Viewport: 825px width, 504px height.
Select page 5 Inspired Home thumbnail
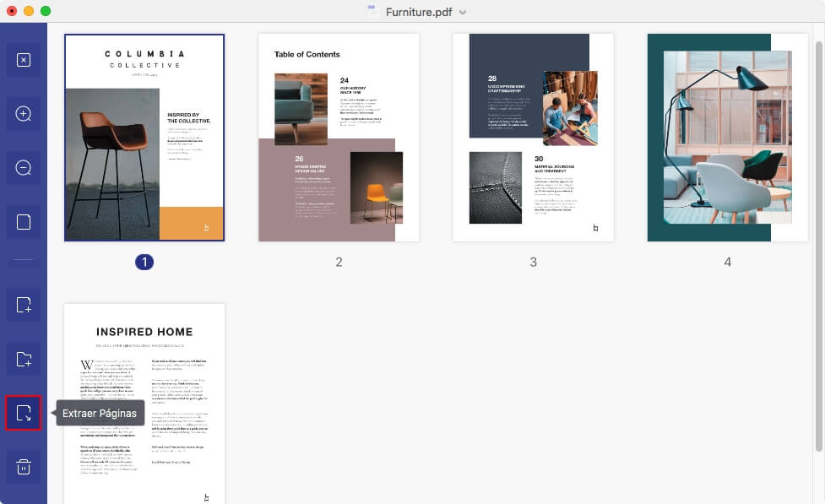(144, 404)
